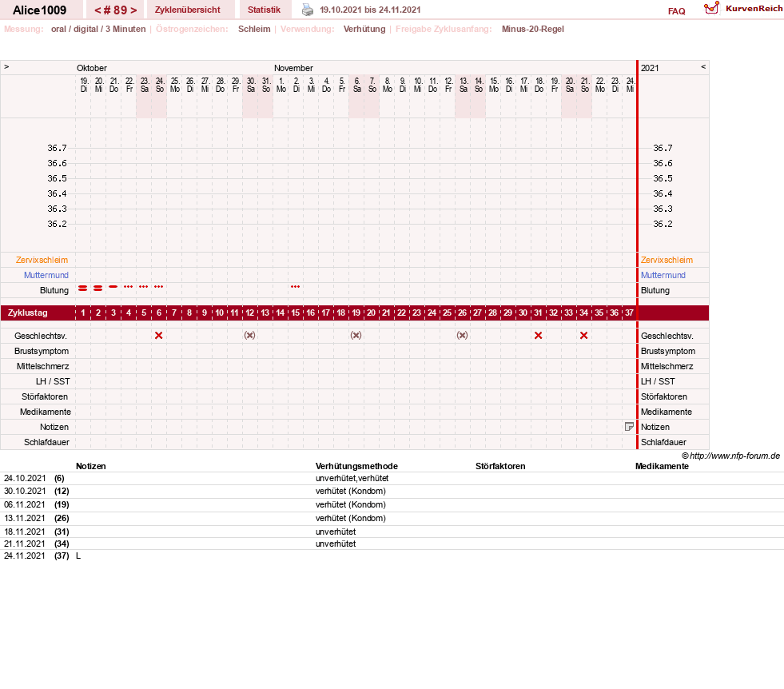The height and width of the screenshot is (689, 784).
Task: Select cycle day 37 in Zyklustag bar
Action: point(629,313)
